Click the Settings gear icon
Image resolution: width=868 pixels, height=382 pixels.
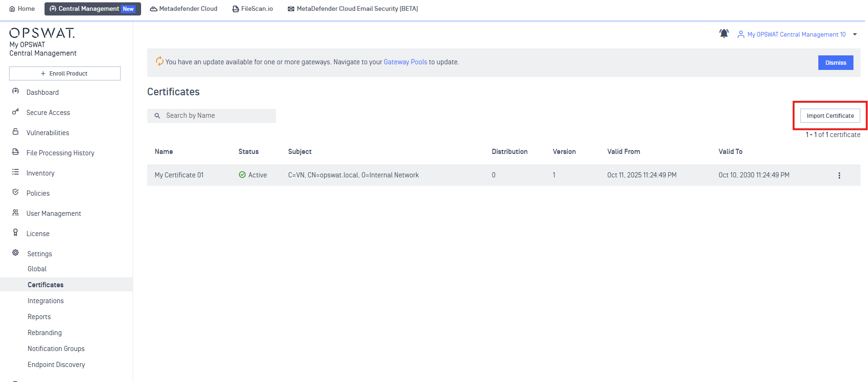click(x=15, y=253)
